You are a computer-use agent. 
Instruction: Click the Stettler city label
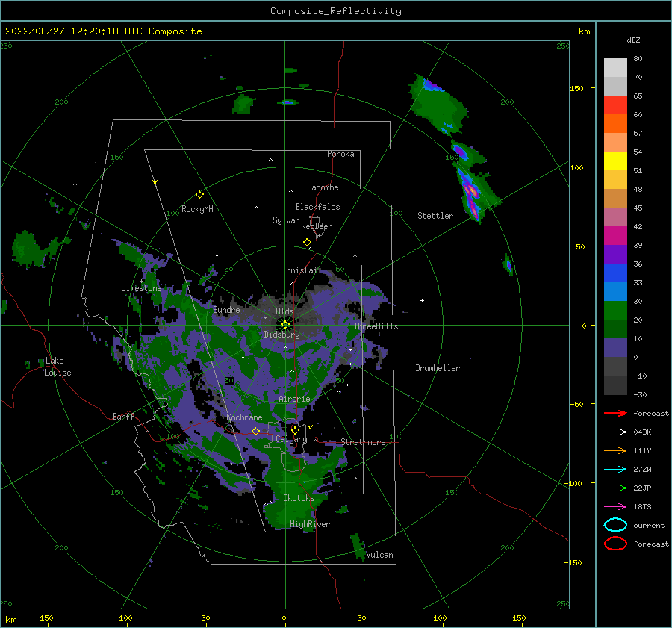click(435, 216)
